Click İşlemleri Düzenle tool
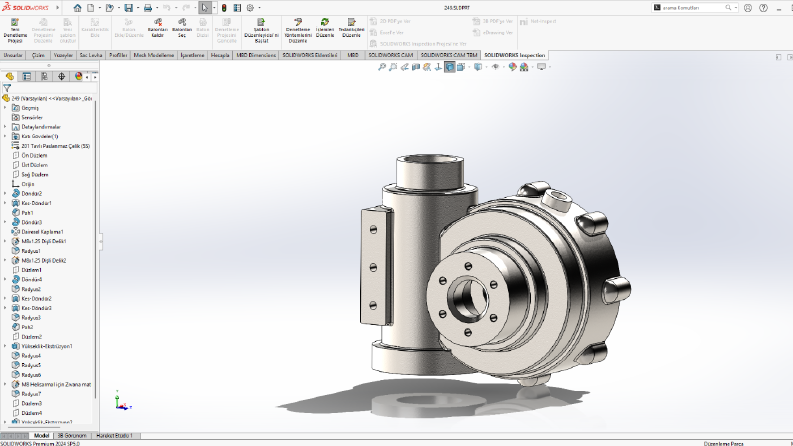This screenshot has height=446, width=793. (x=325, y=28)
